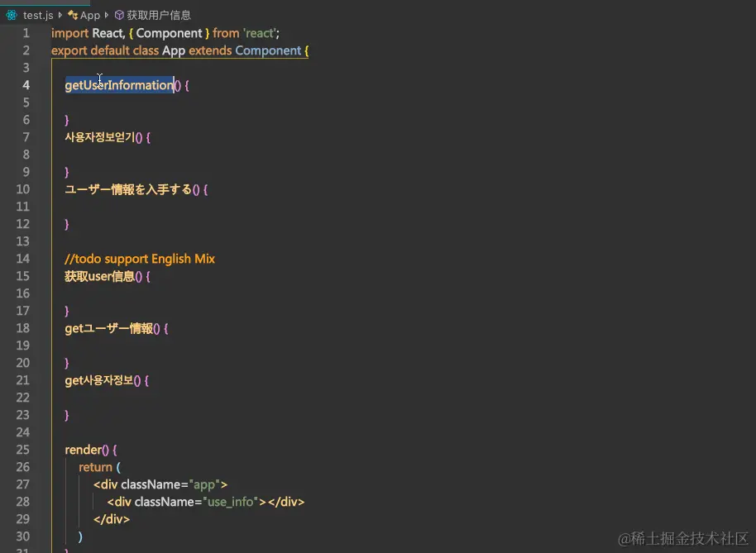
Task: Select test.js in the breadcrumb bar
Action: tap(36, 14)
